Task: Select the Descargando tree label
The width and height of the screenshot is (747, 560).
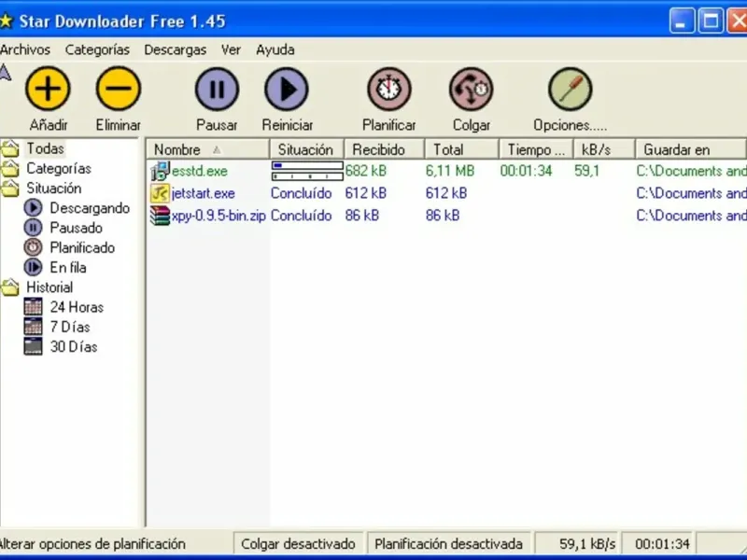Action: pyautogui.click(x=90, y=208)
